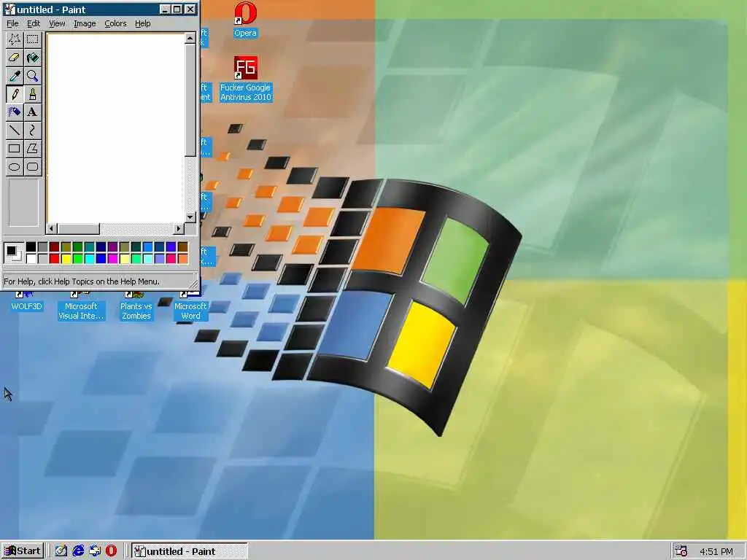Click the foreground/background color indicator box
This screenshot has height=560, width=747.
tap(13, 252)
